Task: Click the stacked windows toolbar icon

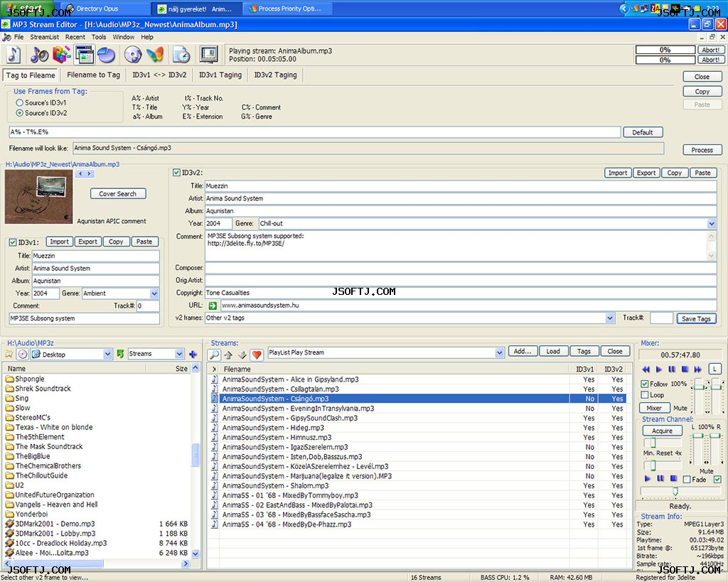Action: tap(84, 55)
